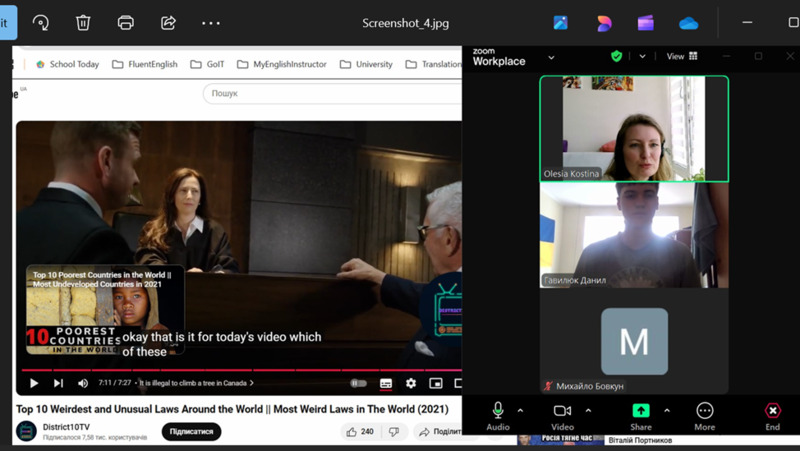Open the FluentEnglish bookmarks folder

[145, 64]
